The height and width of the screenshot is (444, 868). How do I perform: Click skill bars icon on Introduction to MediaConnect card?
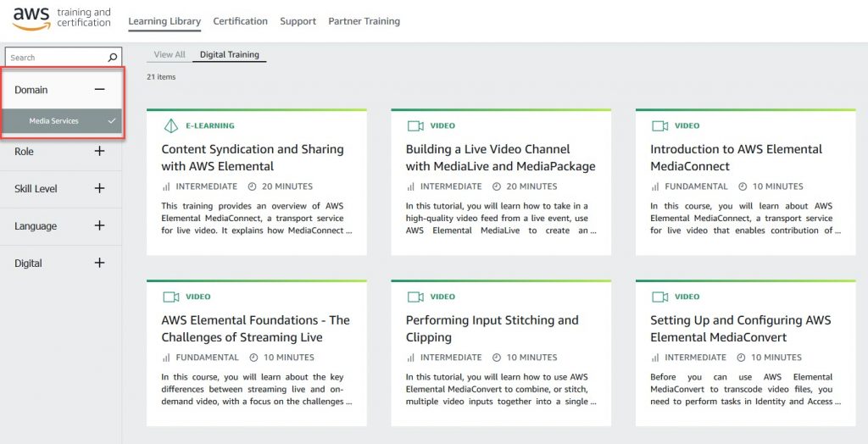click(x=655, y=186)
